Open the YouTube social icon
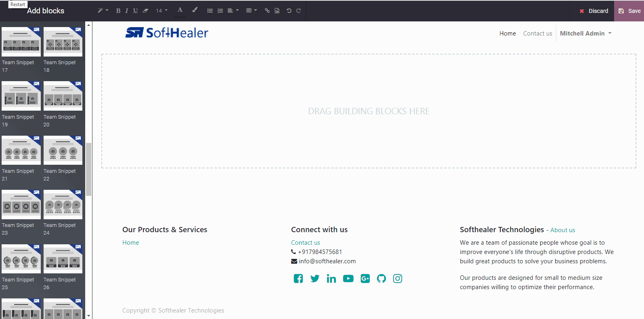The height and width of the screenshot is (319, 644). click(x=348, y=279)
